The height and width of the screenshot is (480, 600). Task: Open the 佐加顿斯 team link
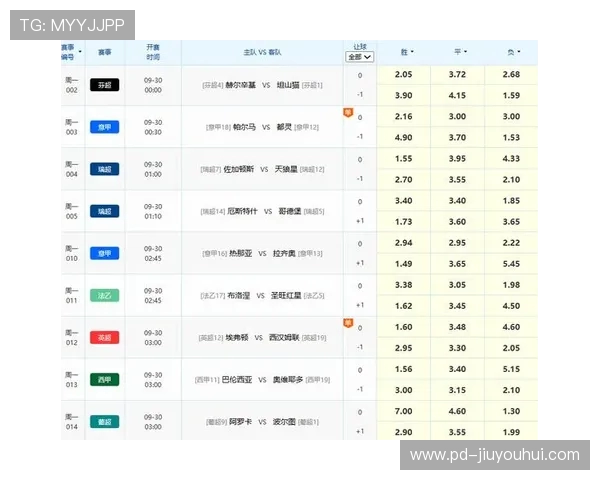238,169
